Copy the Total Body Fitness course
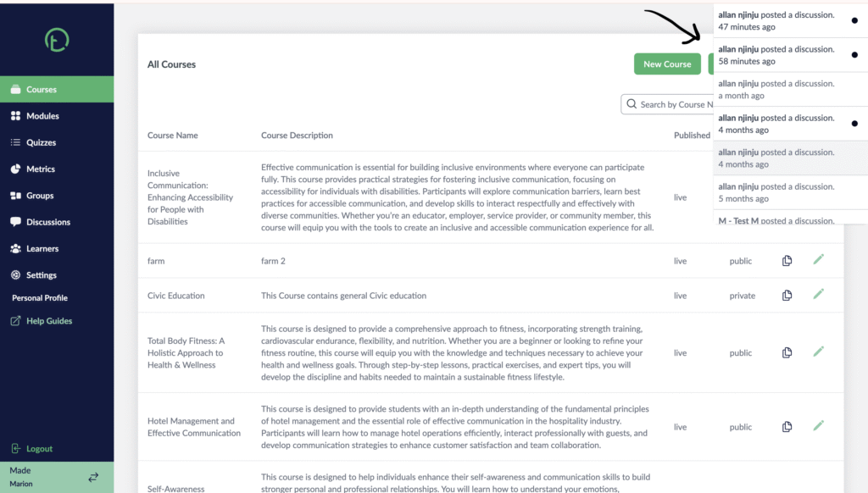Image resolution: width=868 pixels, height=493 pixels. coord(787,352)
